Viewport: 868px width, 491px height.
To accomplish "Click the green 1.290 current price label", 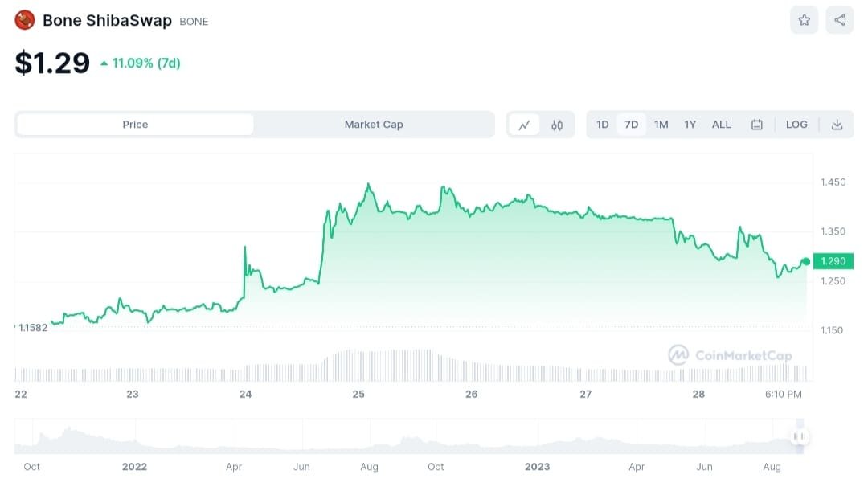I will click(833, 261).
